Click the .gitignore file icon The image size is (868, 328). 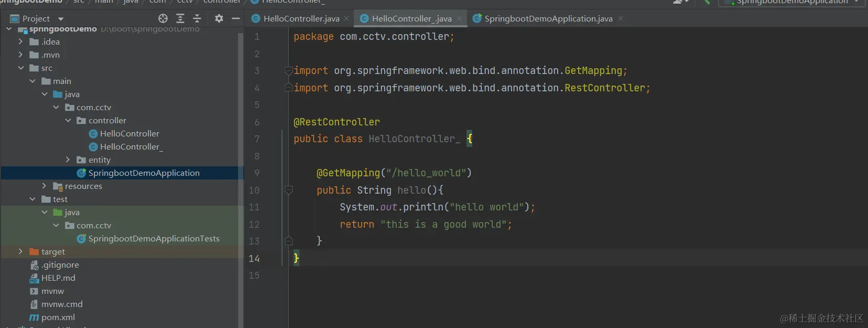(34, 264)
